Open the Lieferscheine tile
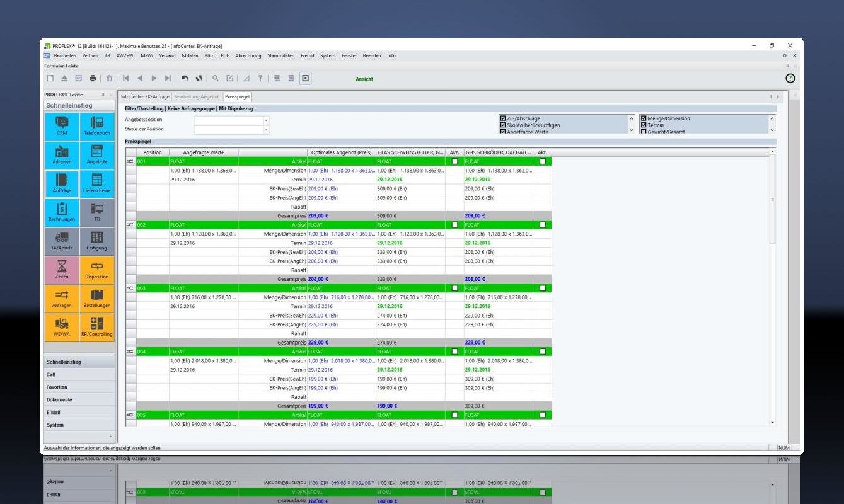 [x=97, y=184]
